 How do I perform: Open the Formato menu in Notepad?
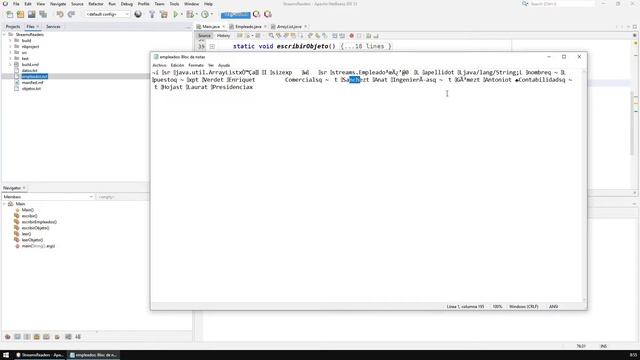(196, 65)
